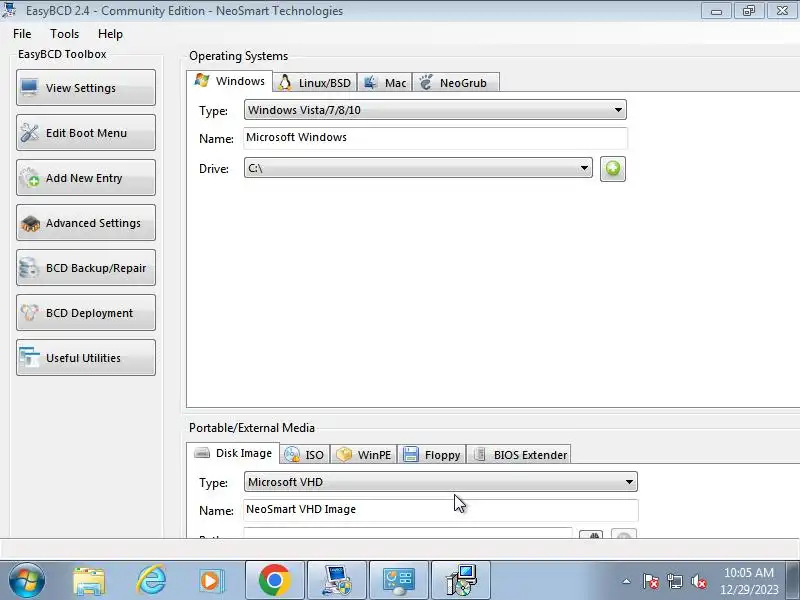Screen dimensions: 800x600
Task: Open the File menu
Action: point(22,34)
